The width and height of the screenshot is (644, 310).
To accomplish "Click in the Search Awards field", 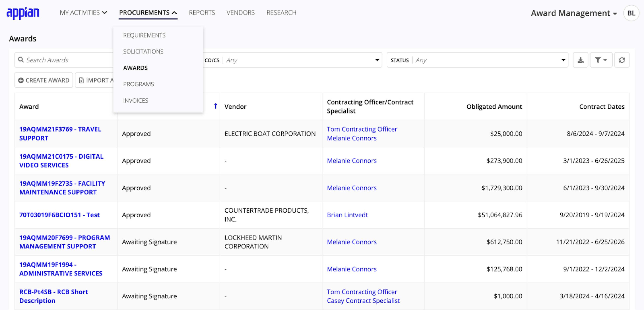I will [64, 60].
